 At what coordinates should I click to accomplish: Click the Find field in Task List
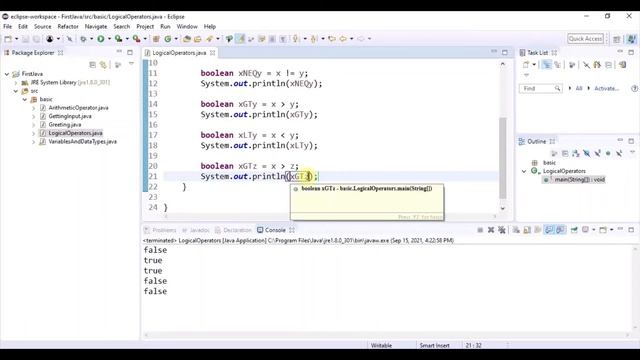point(541,89)
